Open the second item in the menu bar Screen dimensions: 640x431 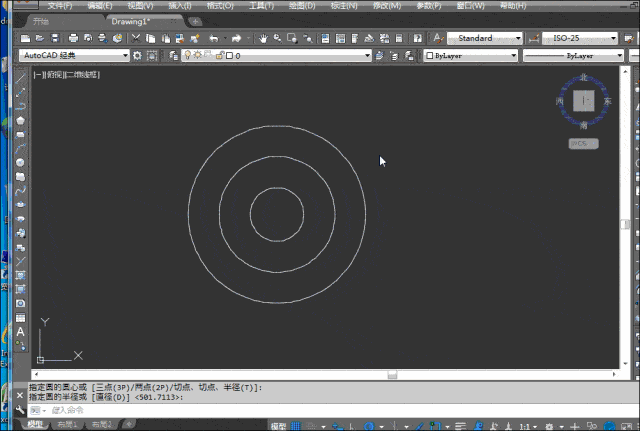100,6
